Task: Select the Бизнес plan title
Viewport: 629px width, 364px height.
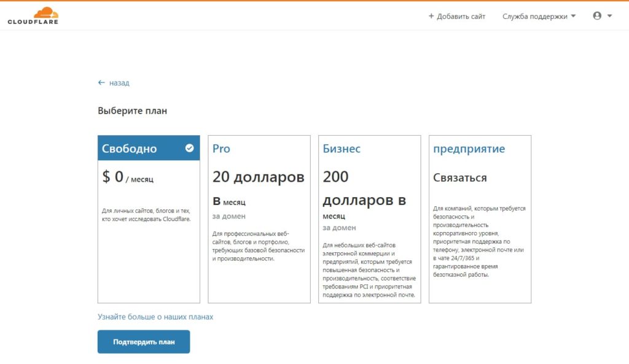Action: [342, 149]
